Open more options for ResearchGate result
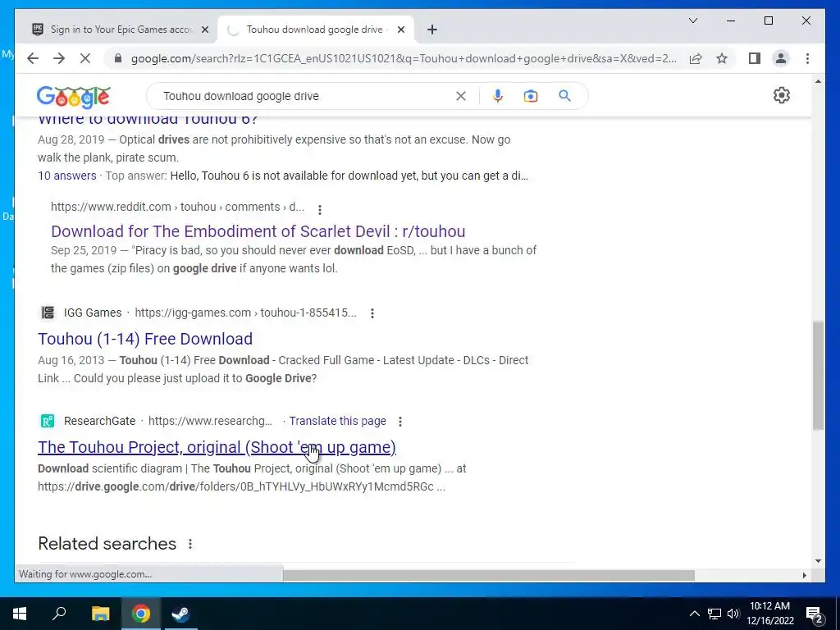840x630 pixels. [400, 422]
